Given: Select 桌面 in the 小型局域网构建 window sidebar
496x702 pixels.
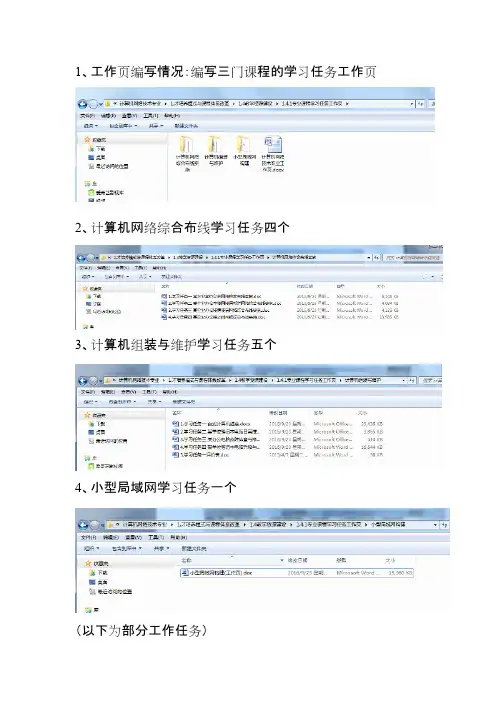Looking at the screenshot, I should 98,582.
